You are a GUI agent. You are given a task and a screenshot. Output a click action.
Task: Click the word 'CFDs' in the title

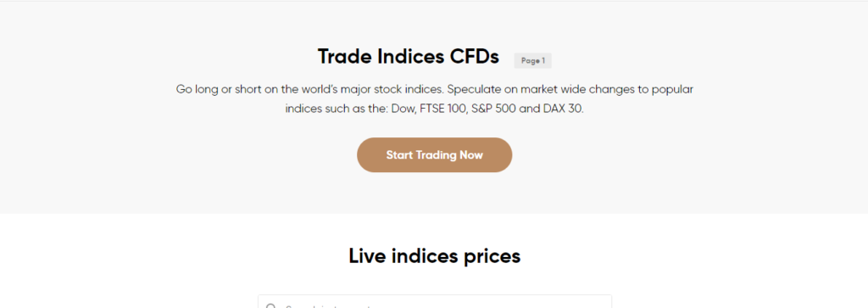[473, 57]
